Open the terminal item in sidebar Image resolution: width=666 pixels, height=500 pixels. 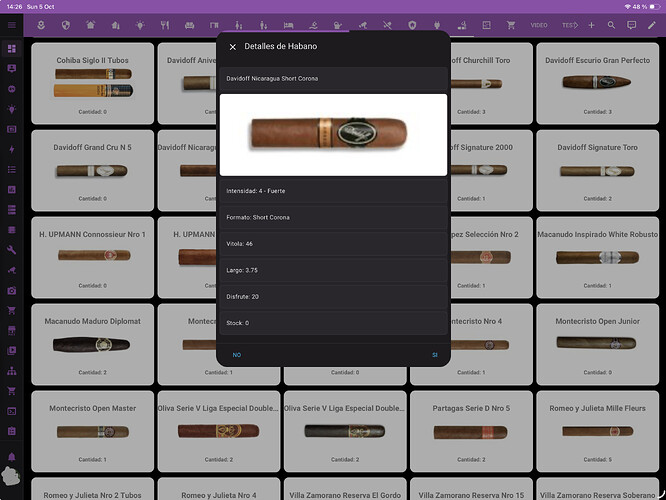tap(11, 411)
